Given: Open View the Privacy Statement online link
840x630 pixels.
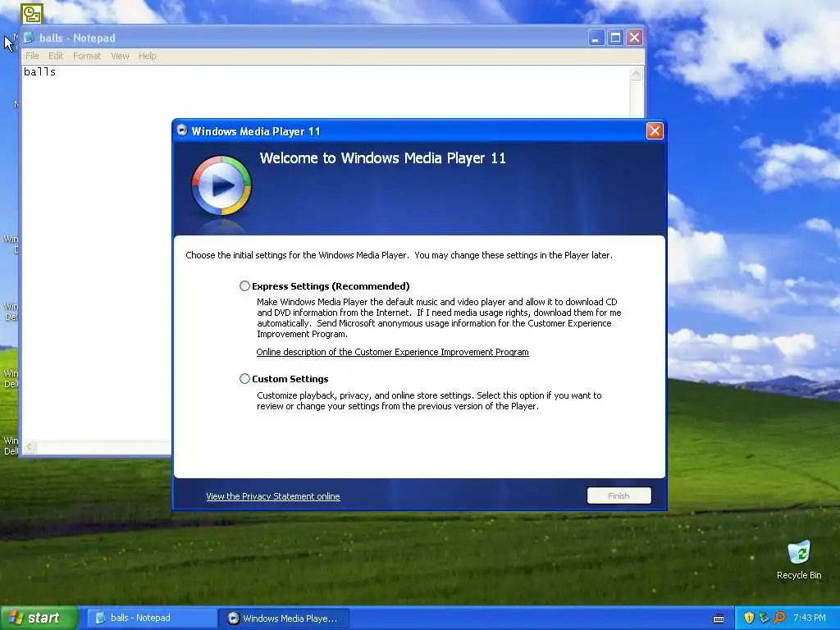Looking at the screenshot, I should [x=272, y=496].
